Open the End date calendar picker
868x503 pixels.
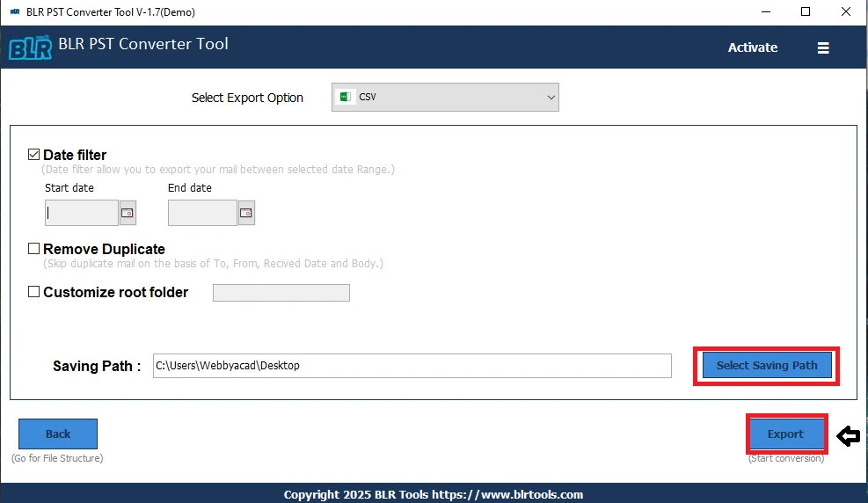point(246,213)
